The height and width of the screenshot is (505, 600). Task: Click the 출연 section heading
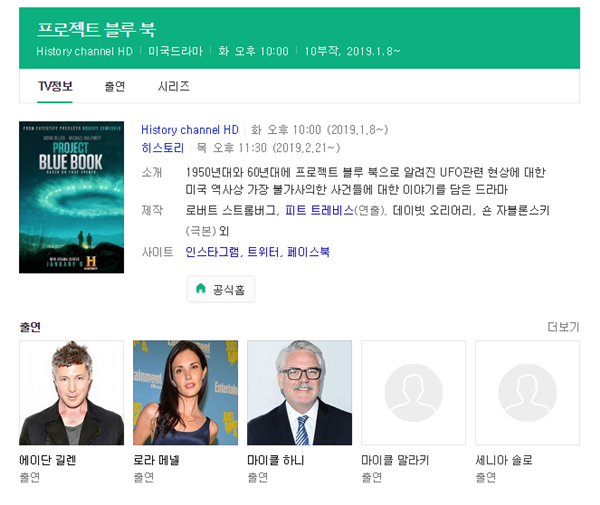pyautogui.click(x=30, y=327)
